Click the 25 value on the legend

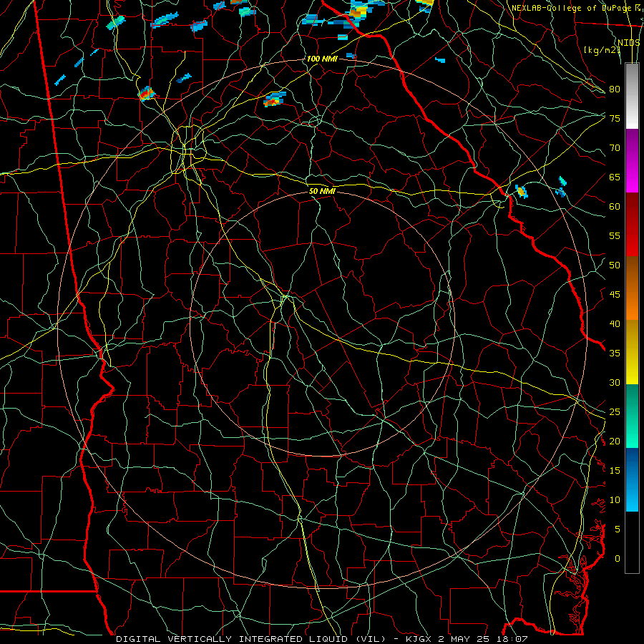click(615, 412)
